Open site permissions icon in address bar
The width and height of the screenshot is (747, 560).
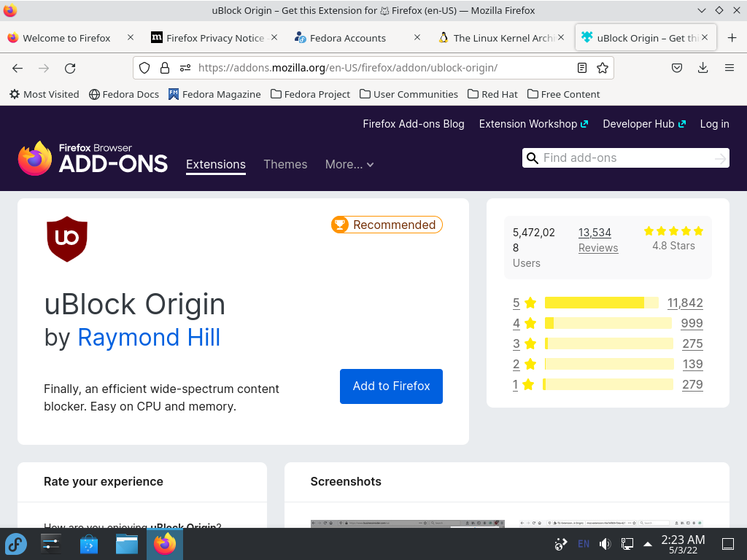coord(185,68)
